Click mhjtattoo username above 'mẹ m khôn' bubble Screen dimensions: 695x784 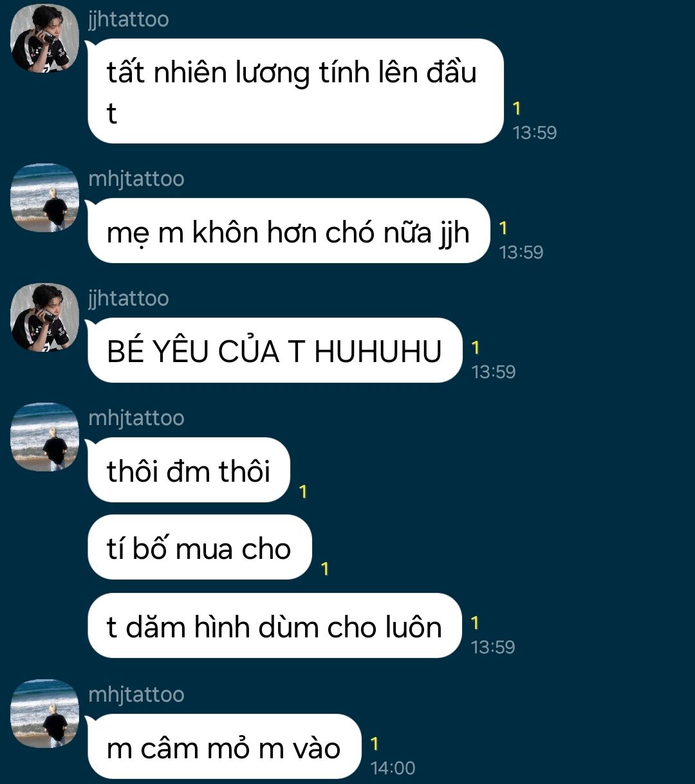click(136, 179)
